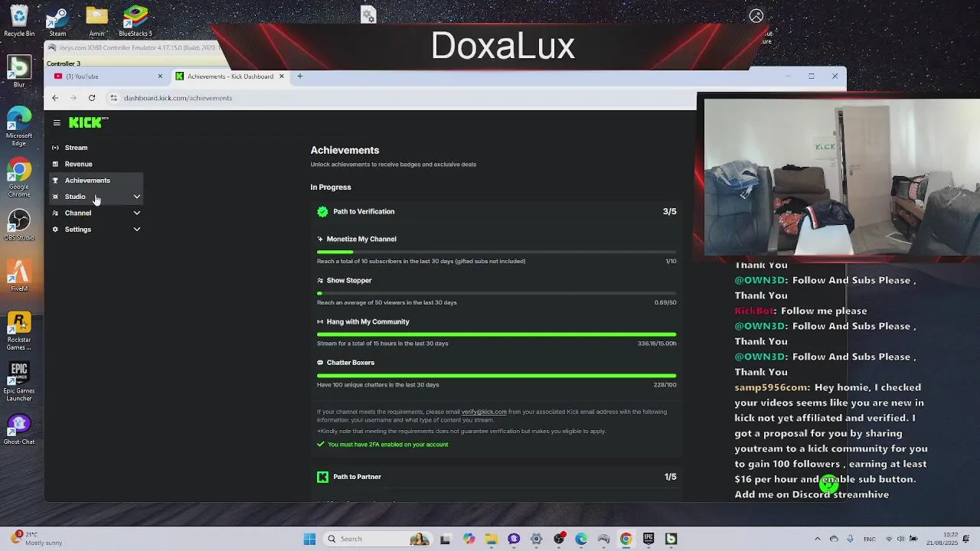Open the Settings gear icon on the taskbar

tap(536, 539)
